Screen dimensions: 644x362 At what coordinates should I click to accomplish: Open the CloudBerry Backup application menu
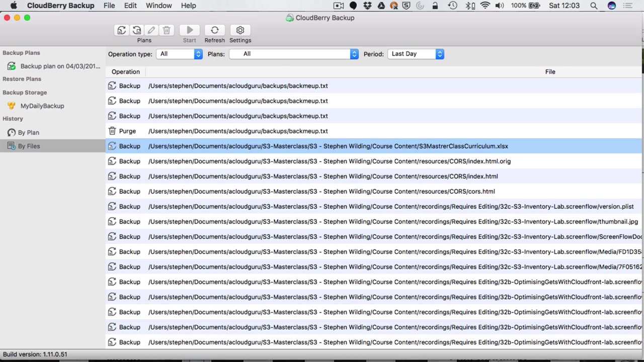pyautogui.click(x=60, y=6)
